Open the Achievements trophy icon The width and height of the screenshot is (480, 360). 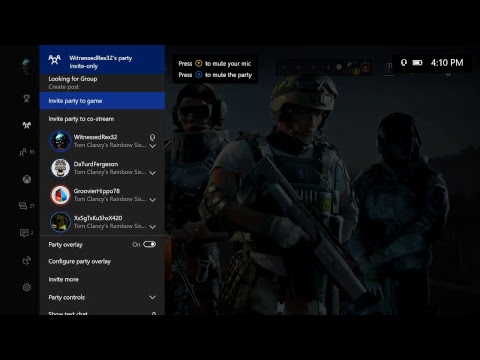click(x=27, y=98)
